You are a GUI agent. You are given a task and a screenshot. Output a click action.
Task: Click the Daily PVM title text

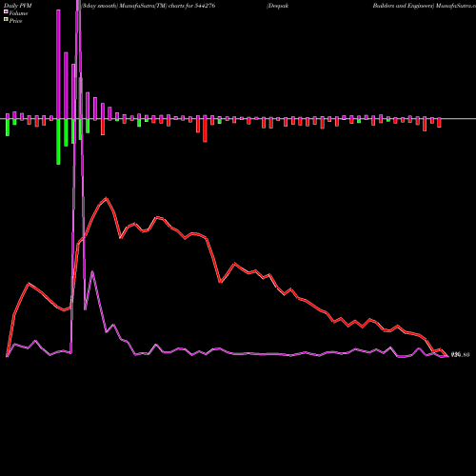[x=18, y=6]
